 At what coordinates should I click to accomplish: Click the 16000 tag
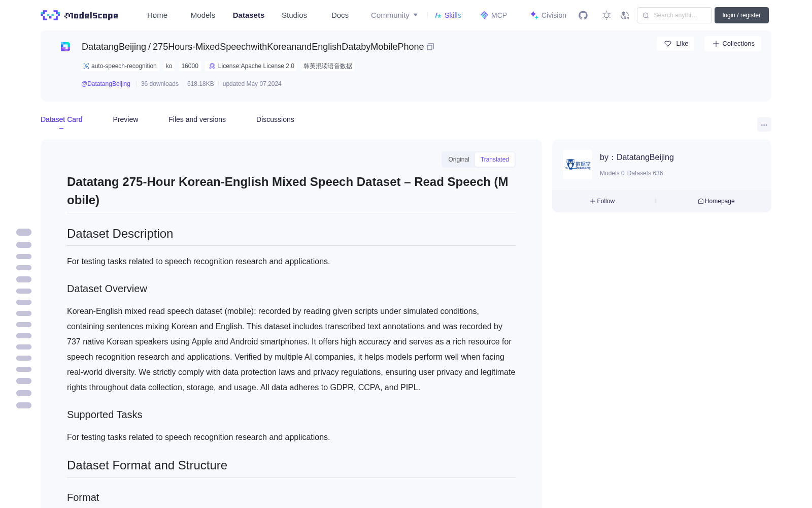(190, 66)
